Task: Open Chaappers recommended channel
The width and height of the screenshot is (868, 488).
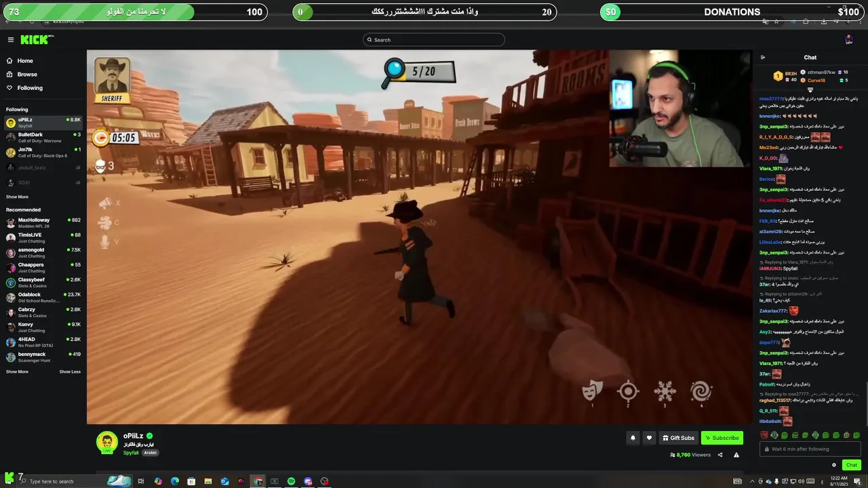Action: coord(43,268)
